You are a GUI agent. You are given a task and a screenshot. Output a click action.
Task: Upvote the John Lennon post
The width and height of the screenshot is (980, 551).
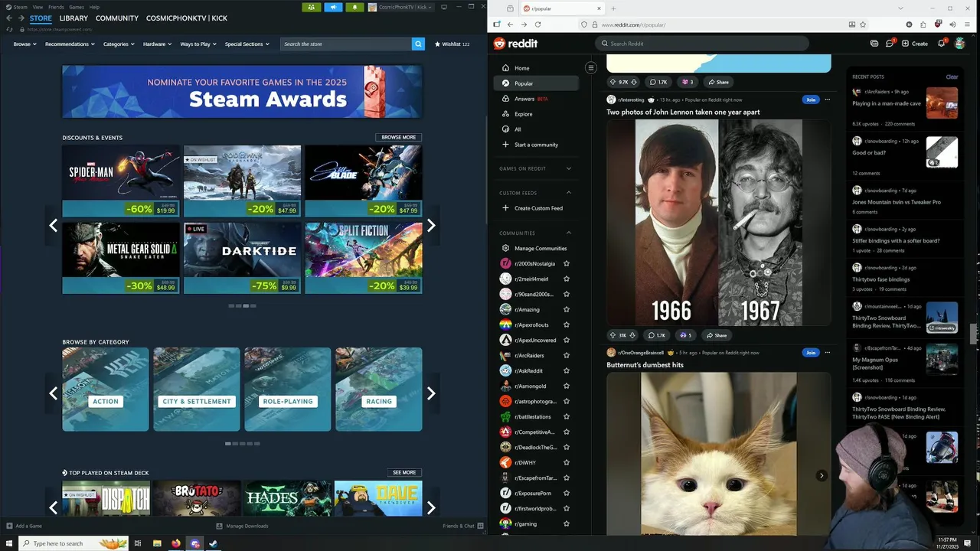(612, 335)
